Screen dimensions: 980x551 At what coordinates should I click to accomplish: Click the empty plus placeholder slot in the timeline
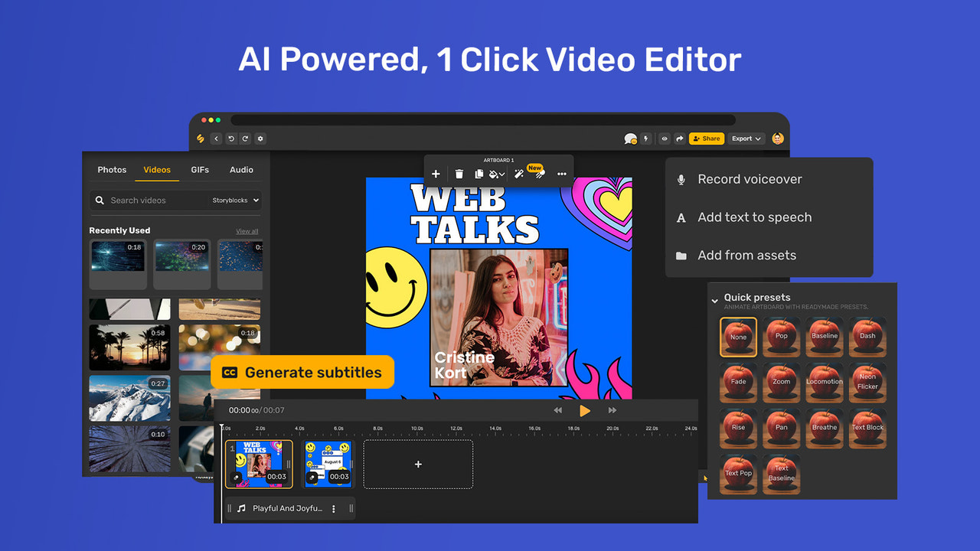(418, 464)
